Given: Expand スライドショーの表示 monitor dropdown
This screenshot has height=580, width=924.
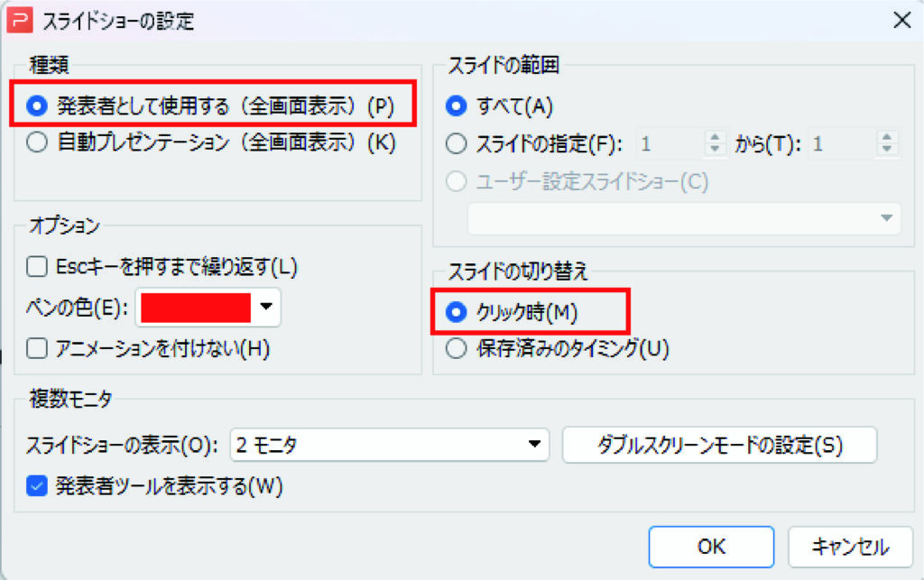Looking at the screenshot, I should (534, 444).
